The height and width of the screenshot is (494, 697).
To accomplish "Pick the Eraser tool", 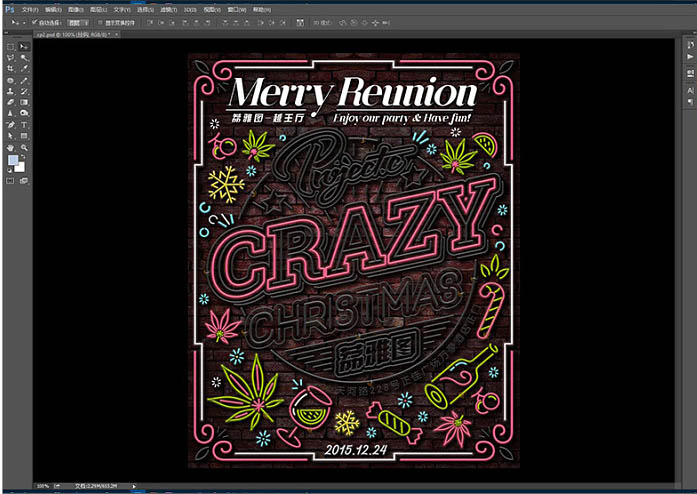I will [x=11, y=102].
